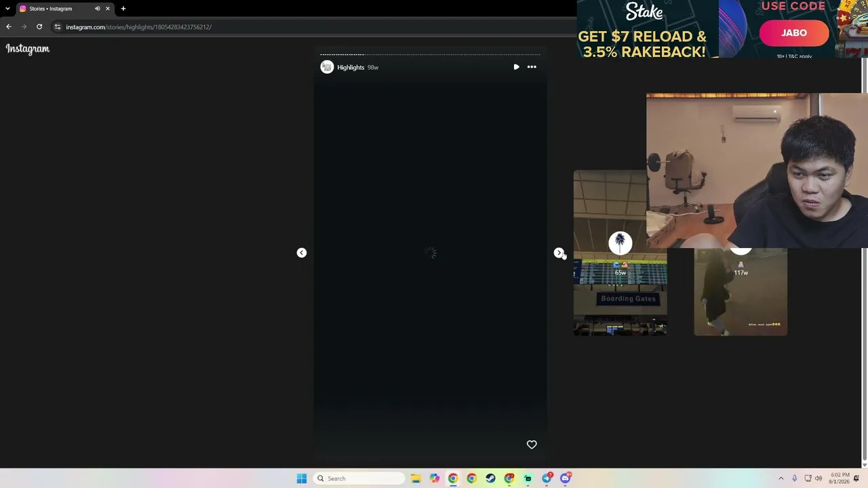
Task: Open File Explorer from the taskbar
Action: 416,479
